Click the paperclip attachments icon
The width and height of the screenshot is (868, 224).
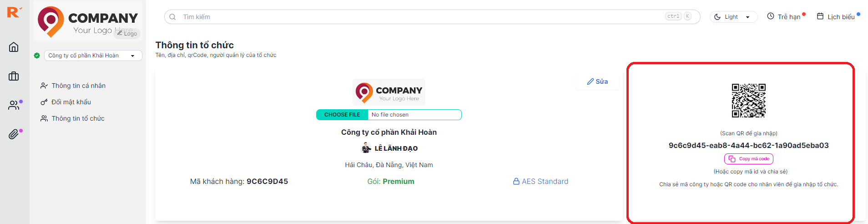click(x=14, y=134)
